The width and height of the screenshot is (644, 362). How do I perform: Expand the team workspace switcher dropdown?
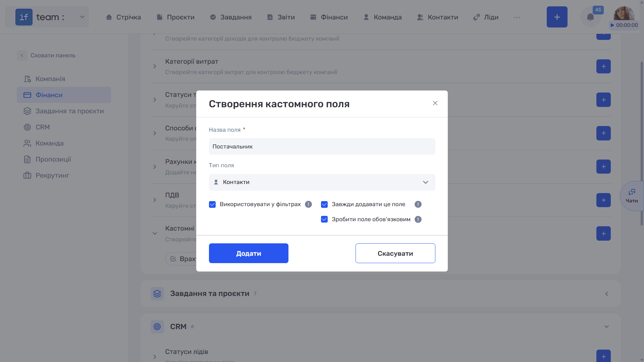[x=82, y=17]
